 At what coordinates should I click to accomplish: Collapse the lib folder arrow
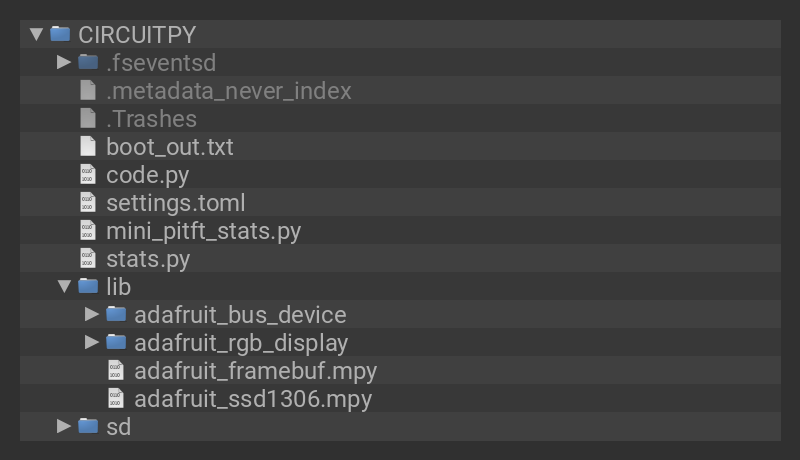pyautogui.click(x=64, y=286)
